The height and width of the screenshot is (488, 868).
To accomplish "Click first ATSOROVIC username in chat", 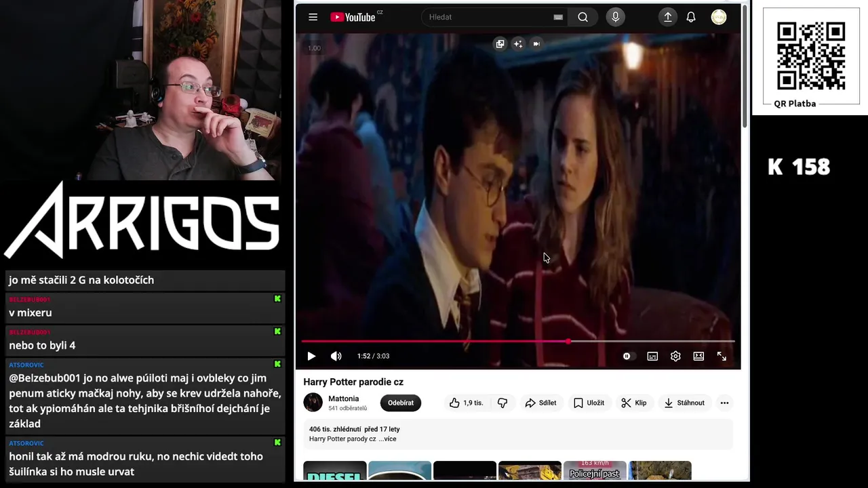I will tap(26, 365).
